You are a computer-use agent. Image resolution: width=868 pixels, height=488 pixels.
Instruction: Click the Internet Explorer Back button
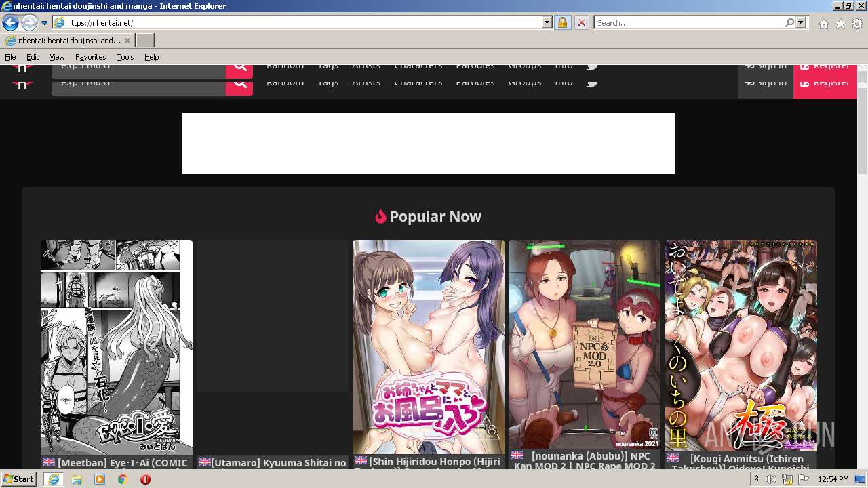9,22
